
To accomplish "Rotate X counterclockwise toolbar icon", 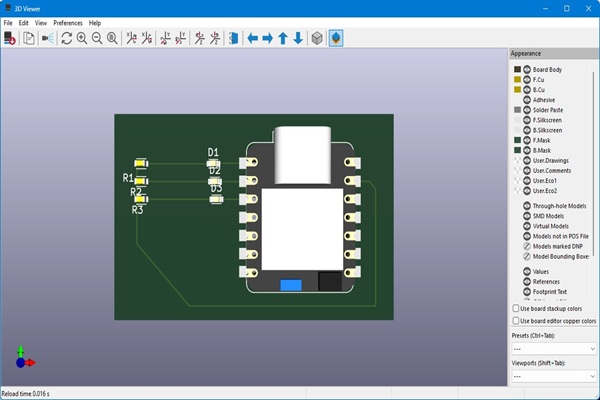I will 147,38.
